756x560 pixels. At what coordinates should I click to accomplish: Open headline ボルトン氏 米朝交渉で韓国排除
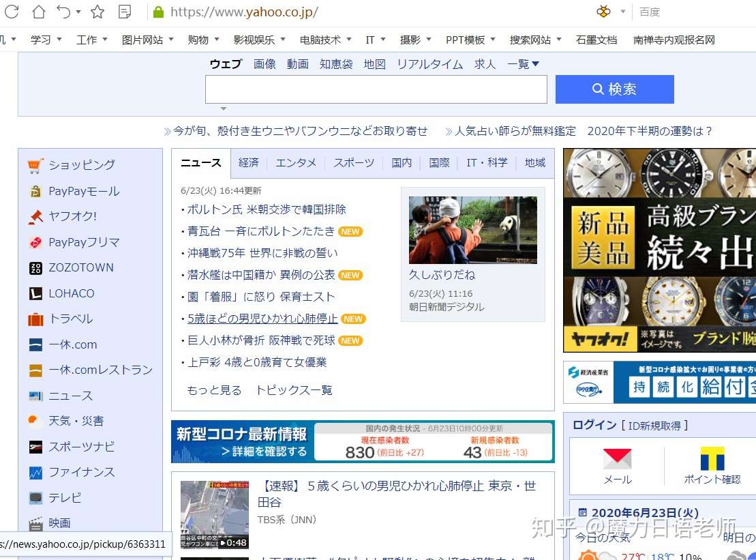click(267, 210)
